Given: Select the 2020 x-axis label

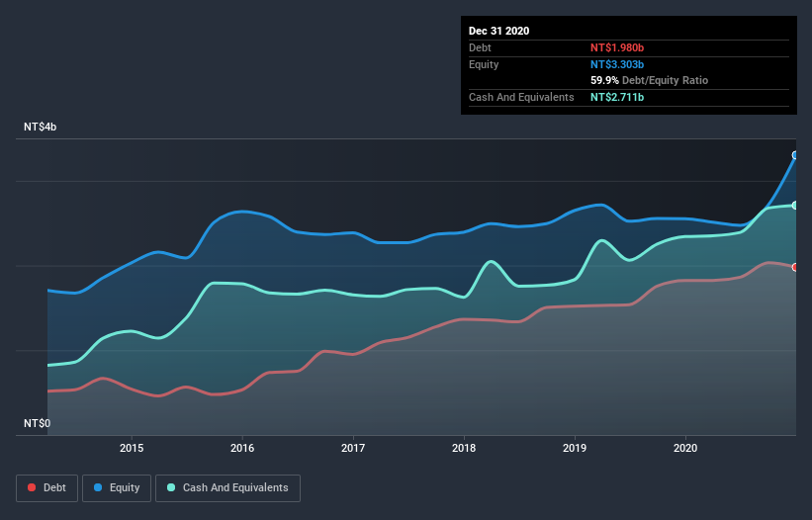Looking at the screenshot, I should coord(685,448).
